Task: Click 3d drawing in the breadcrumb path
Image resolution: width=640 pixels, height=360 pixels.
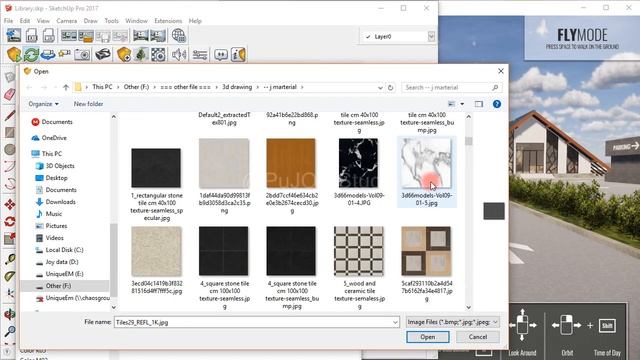Action: tap(237, 87)
